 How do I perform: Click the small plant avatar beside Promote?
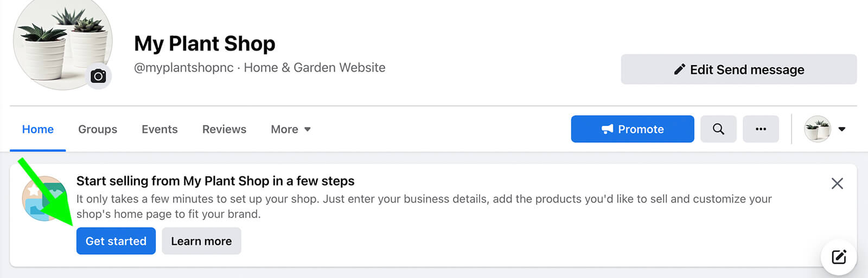[x=818, y=129]
